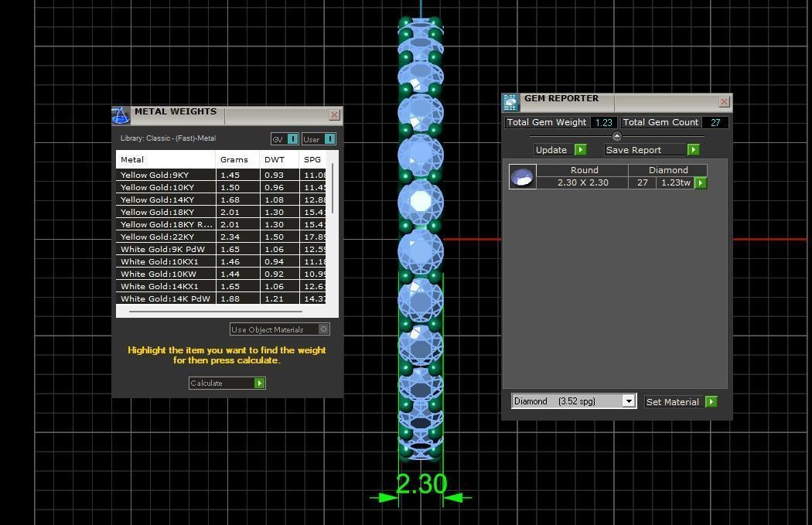Click the green arrow next to Update
The height and width of the screenshot is (525, 812).
pos(581,150)
